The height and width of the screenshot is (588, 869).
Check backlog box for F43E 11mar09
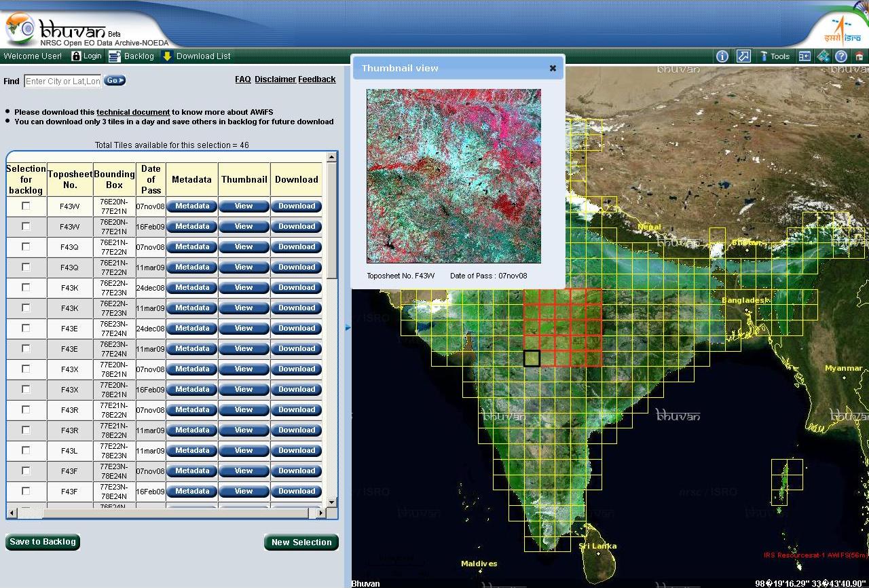point(26,348)
